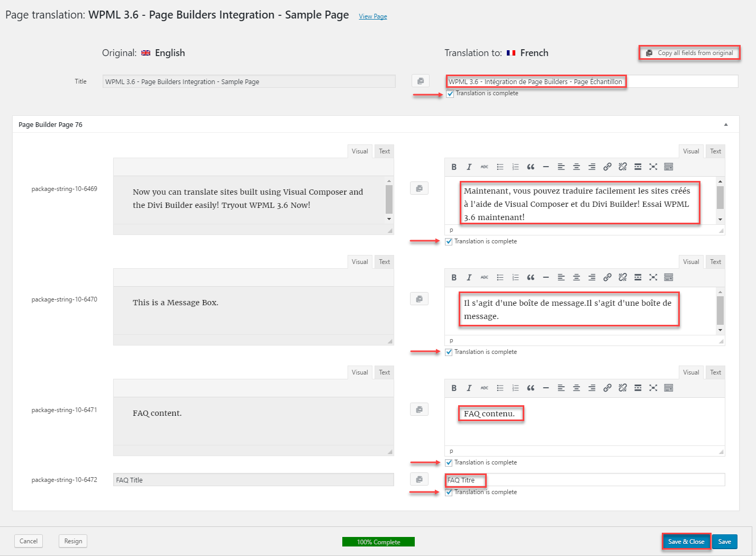Open Text tab of original package-string-10-6469

point(385,151)
